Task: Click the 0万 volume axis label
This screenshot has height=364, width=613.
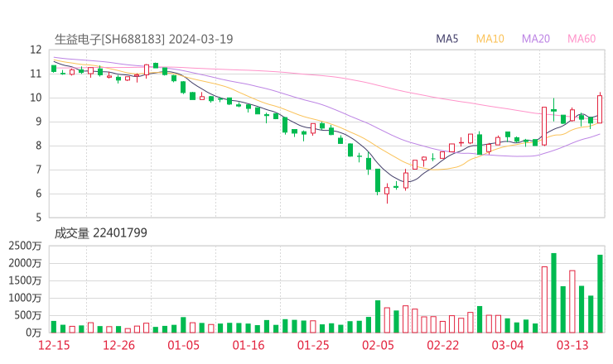Action: click(34, 333)
